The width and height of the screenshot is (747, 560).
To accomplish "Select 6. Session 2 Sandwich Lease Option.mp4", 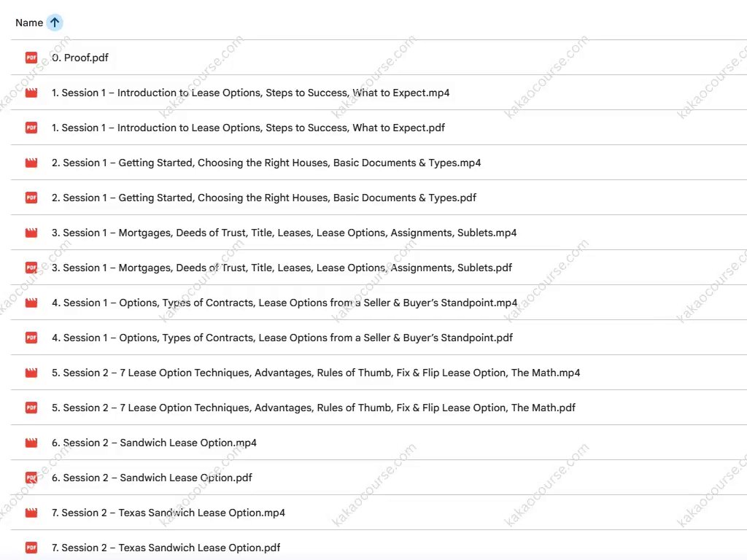I will [x=154, y=443].
